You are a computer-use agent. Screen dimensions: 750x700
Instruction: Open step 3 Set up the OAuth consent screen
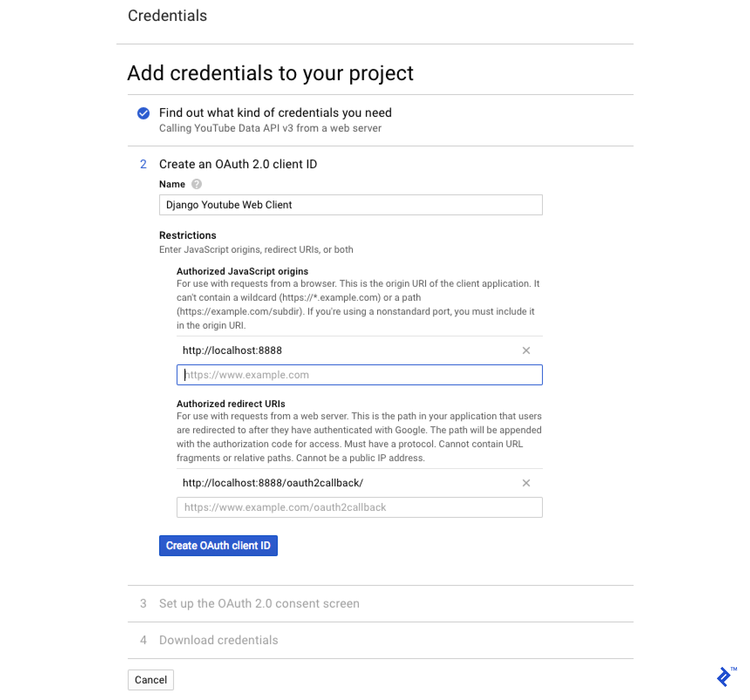coord(259,603)
